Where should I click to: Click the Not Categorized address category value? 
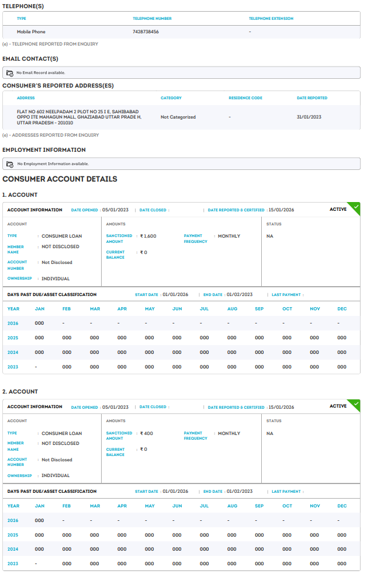pos(178,117)
